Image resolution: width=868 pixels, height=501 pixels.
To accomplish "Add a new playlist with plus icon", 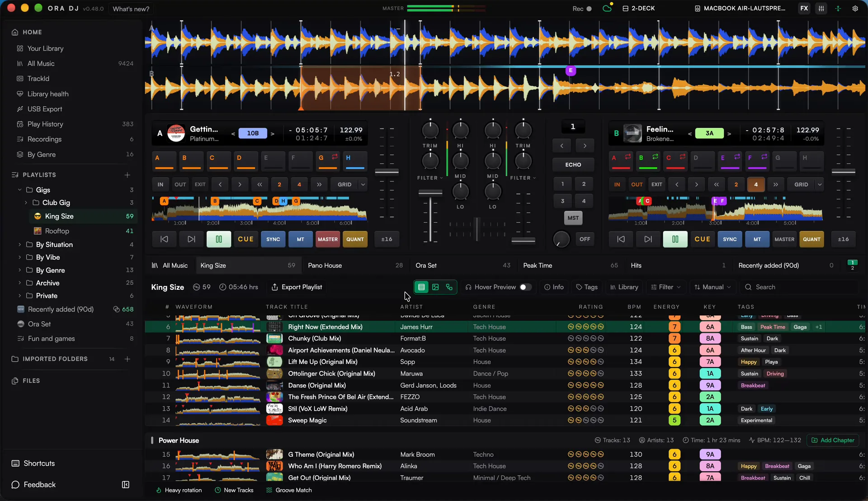I will click(127, 175).
